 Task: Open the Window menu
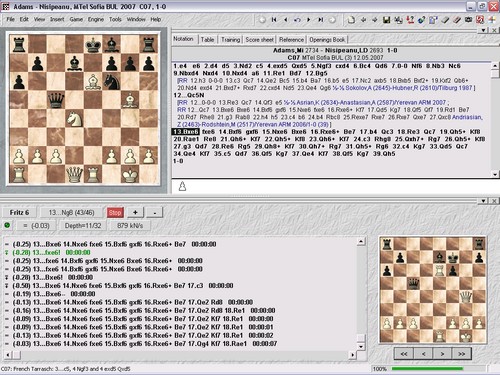[x=136, y=19]
